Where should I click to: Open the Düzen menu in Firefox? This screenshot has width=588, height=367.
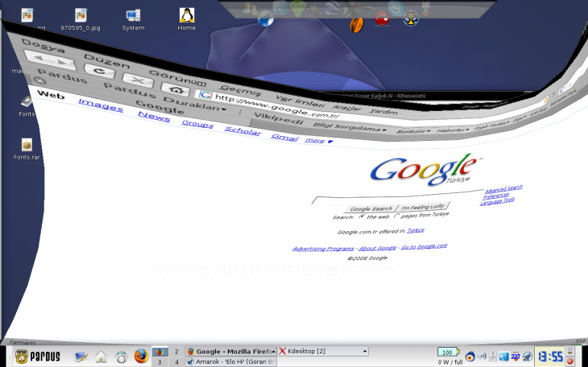pyautogui.click(x=106, y=60)
